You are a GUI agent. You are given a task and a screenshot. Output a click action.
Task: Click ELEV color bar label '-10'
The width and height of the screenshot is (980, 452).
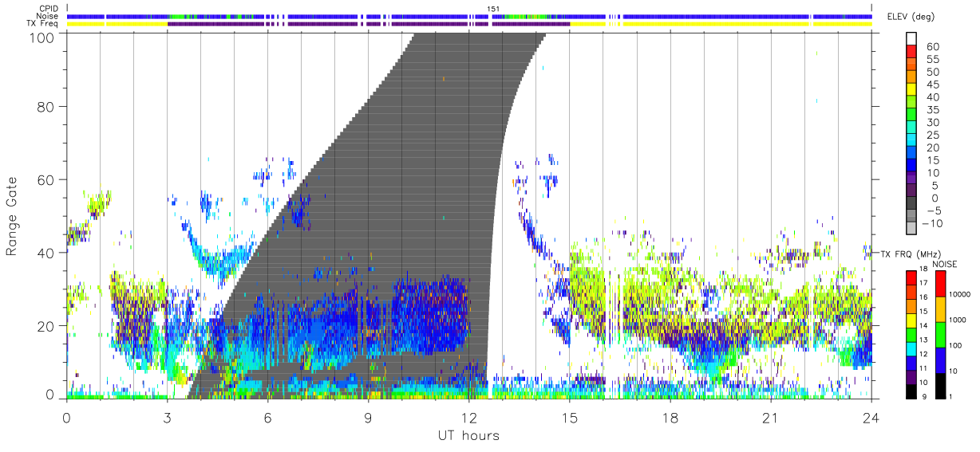(933, 223)
